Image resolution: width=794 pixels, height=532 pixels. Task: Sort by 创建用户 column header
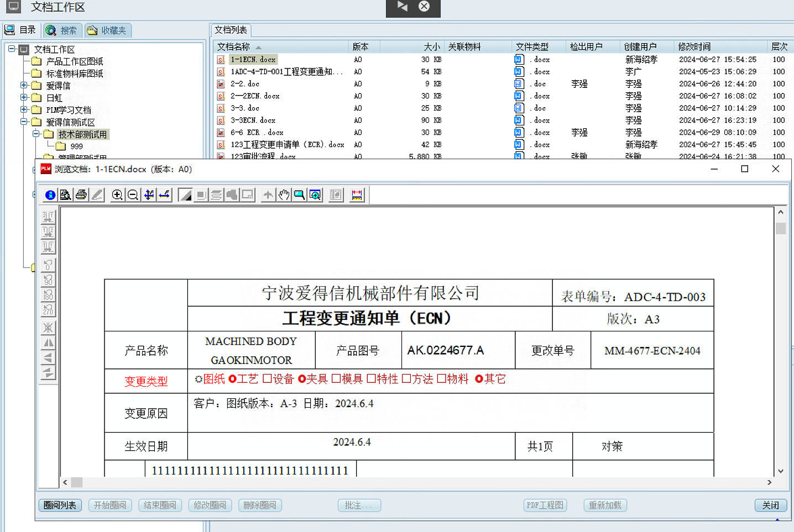coord(647,46)
